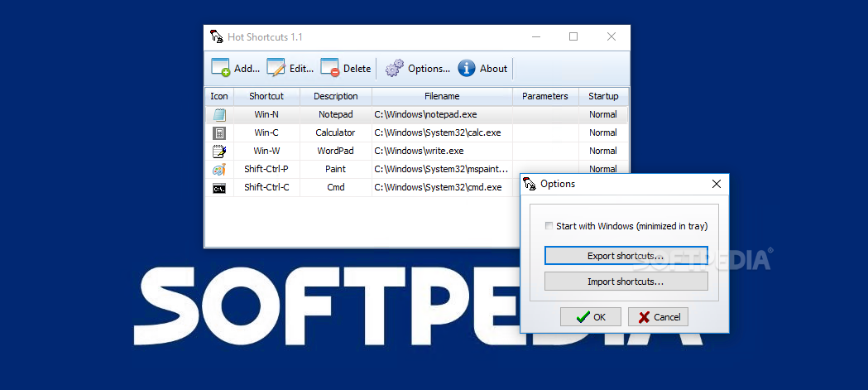Minimize the Hot Shortcuts window
The image size is (868, 390).
point(536,37)
